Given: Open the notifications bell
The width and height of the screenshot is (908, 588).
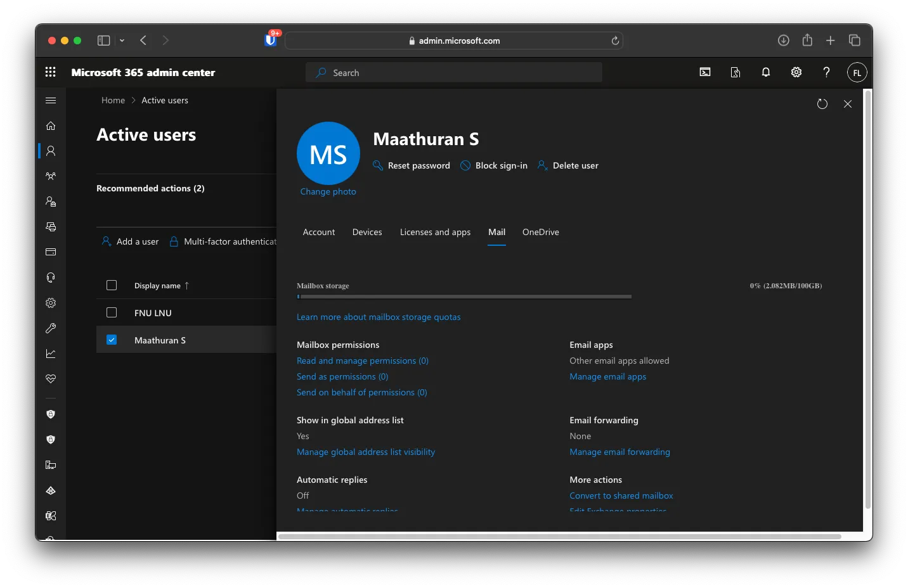Looking at the screenshot, I should coord(766,72).
